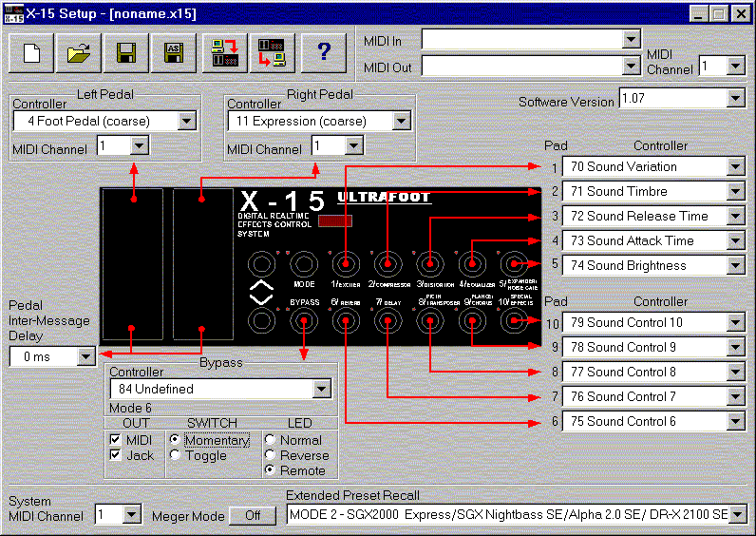Expand Pad 6 Sound Control 6 dropdown
Image resolution: width=756 pixels, height=536 pixels.
[x=735, y=421]
